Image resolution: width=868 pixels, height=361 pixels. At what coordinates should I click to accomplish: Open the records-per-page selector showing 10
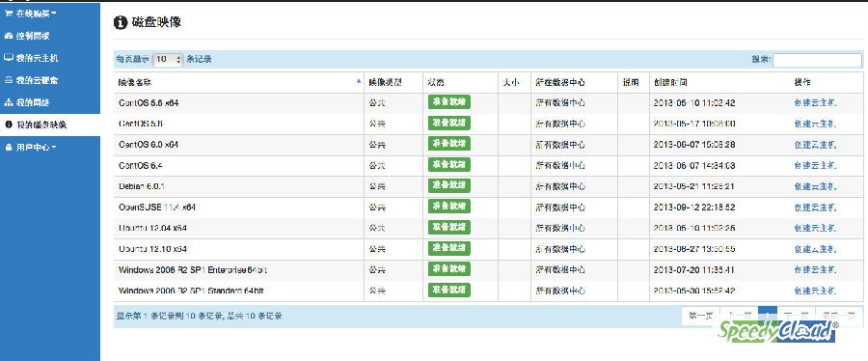[x=167, y=59]
